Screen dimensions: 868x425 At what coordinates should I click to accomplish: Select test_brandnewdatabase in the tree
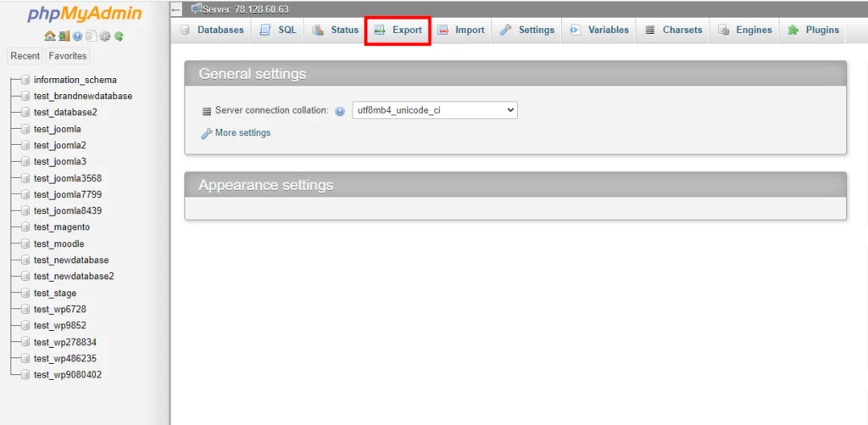pyautogui.click(x=83, y=96)
